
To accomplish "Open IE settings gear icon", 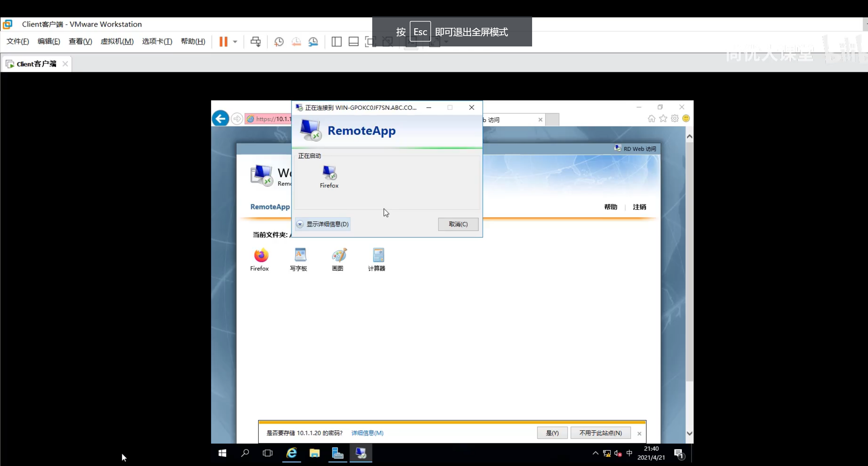I will pyautogui.click(x=675, y=119).
